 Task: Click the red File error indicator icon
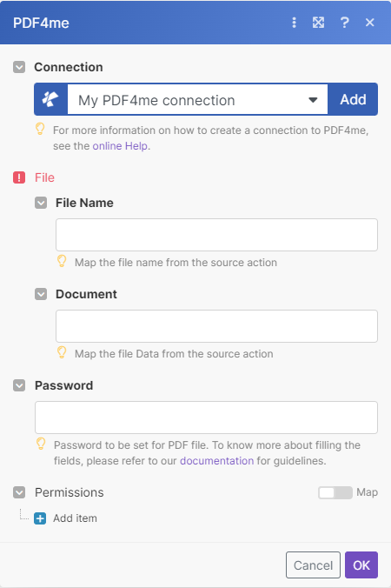click(x=19, y=177)
